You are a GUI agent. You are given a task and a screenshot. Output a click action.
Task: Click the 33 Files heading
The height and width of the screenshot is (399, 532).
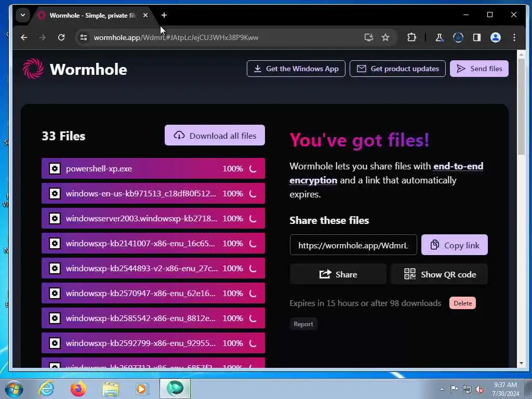coord(63,136)
